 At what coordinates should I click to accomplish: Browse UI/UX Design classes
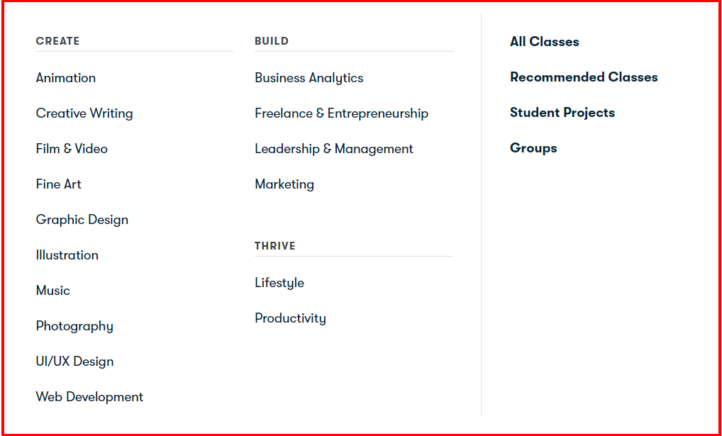[x=75, y=362]
